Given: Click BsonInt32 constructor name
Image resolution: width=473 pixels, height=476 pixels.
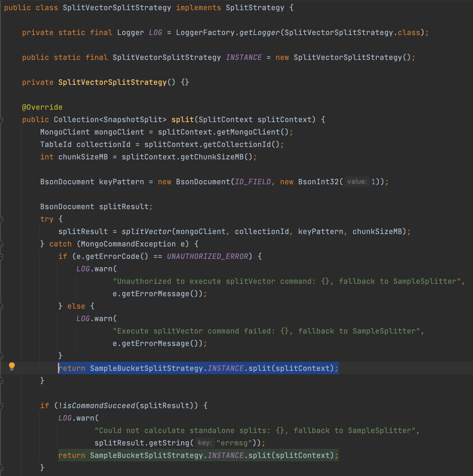Looking at the screenshot, I should (x=318, y=182).
